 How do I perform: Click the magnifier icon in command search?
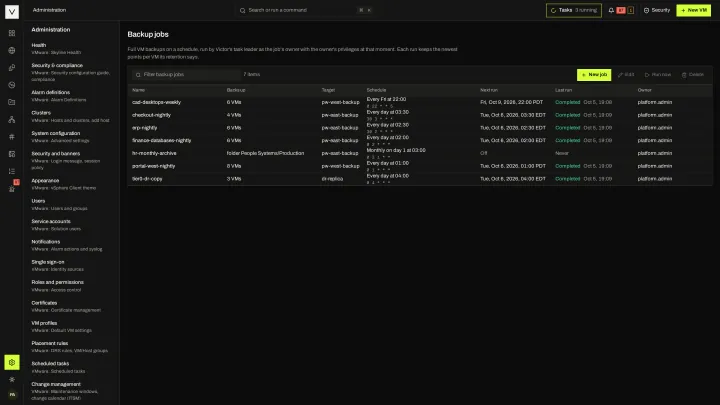pyautogui.click(x=242, y=10)
